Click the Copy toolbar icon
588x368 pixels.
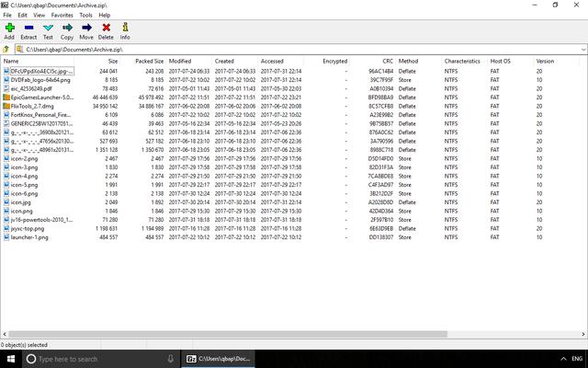pyautogui.click(x=67, y=30)
